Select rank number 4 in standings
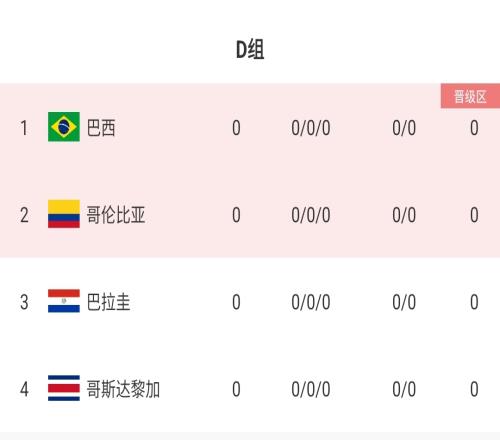This screenshot has width=500, height=440. click(x=24, y=389)
